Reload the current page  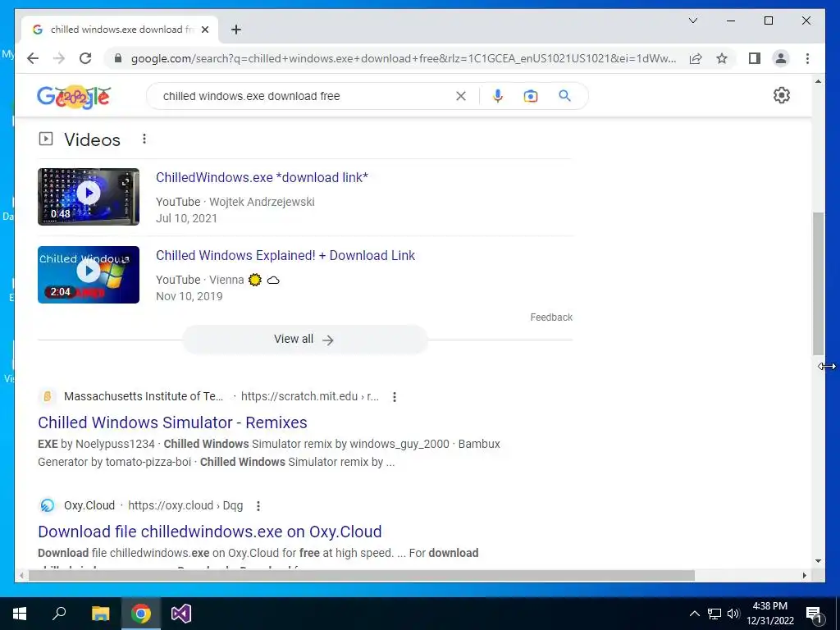tap(85, 58)
